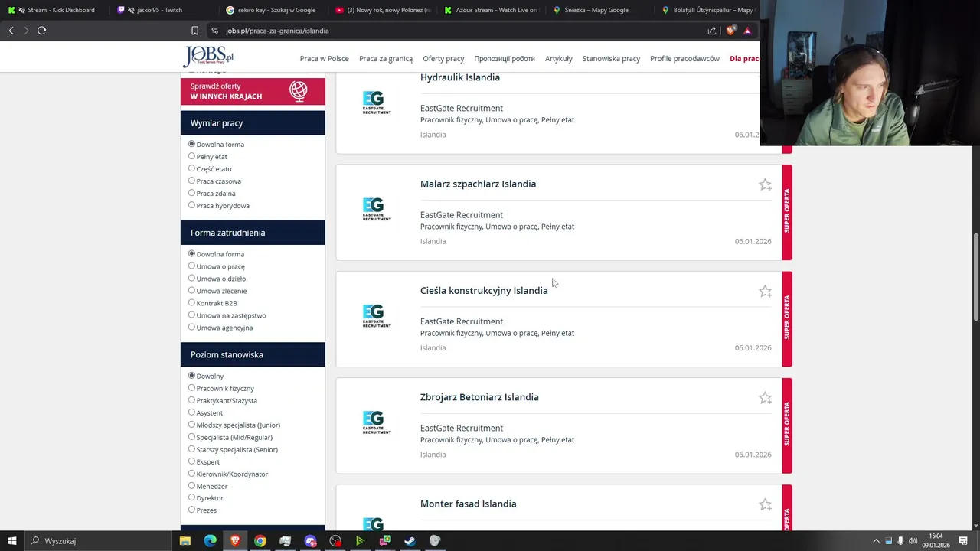Select Umowa zlecenie radio button
The image size is (980, 551).
coord(191,291)
